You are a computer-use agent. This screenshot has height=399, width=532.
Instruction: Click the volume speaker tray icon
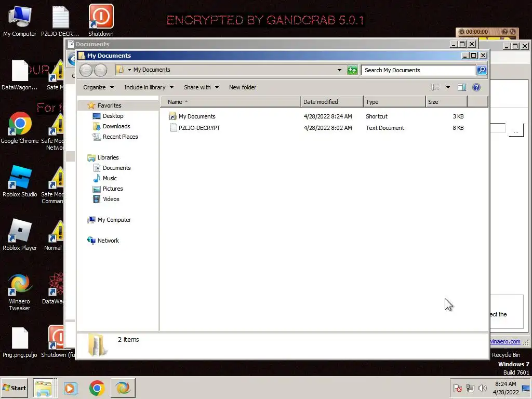(482, 388)
